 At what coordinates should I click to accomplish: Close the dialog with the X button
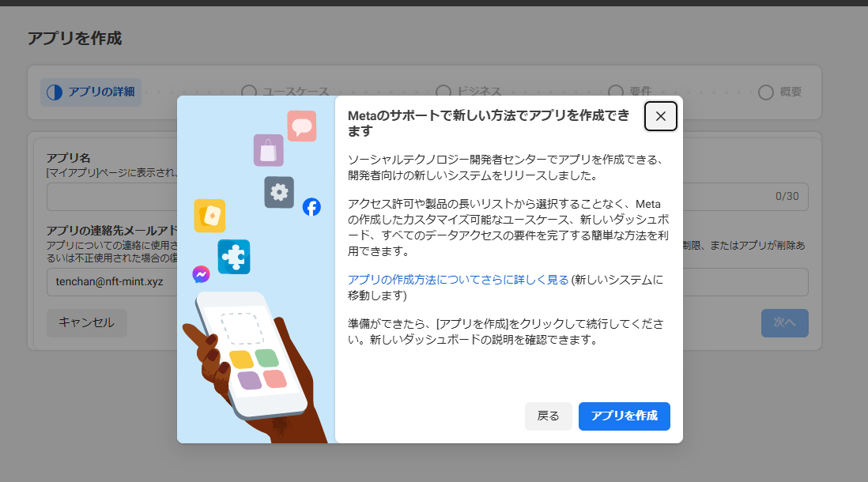coord(660,116)
